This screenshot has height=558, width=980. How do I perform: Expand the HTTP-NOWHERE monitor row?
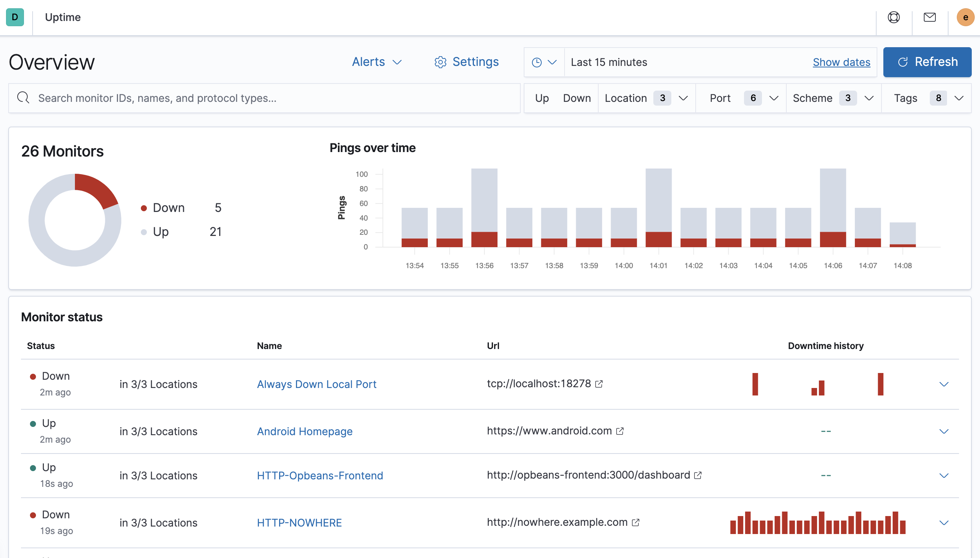pyautogui.click(x=944, y=522)
